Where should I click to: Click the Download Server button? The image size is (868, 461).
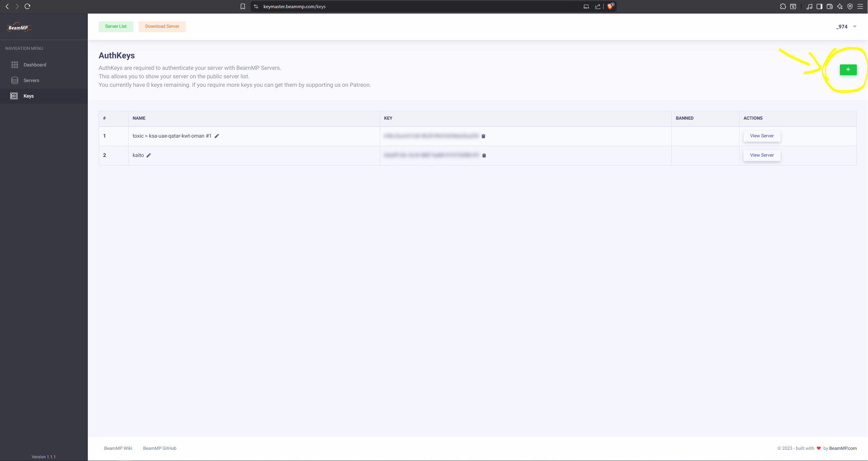point(162,26)
